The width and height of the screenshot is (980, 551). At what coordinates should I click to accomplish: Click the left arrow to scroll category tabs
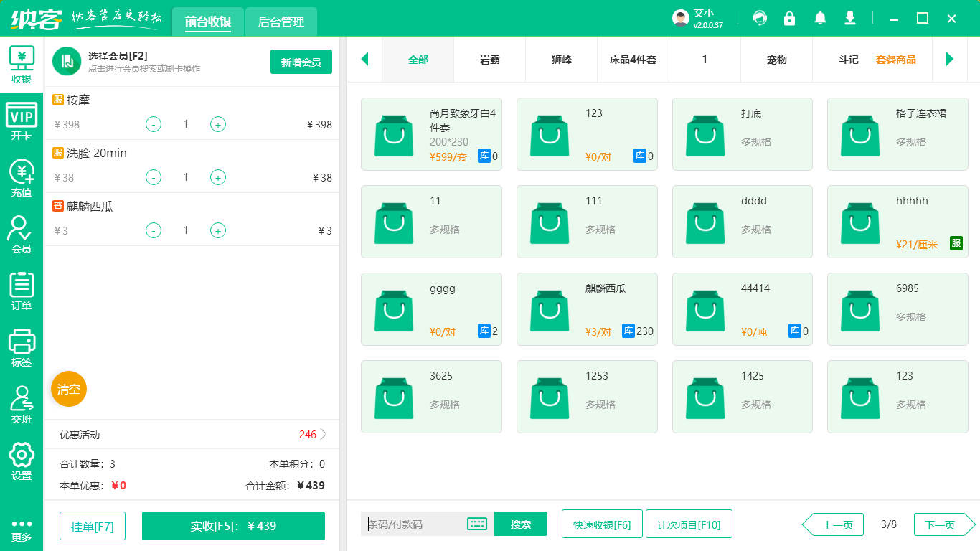(365, 60)
